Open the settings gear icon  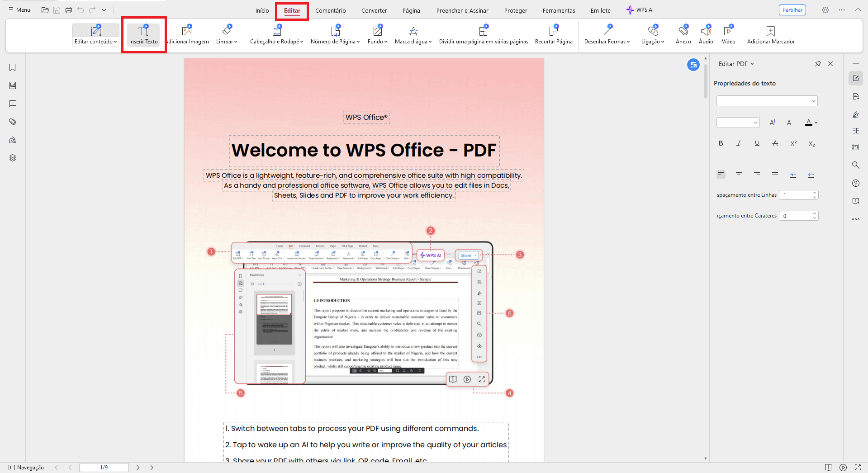point(825,10)
